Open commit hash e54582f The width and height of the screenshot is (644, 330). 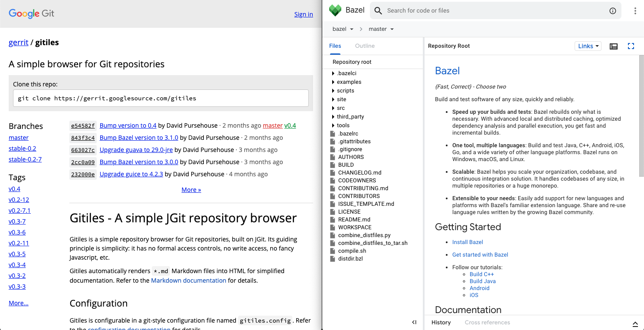click(83, 125)
